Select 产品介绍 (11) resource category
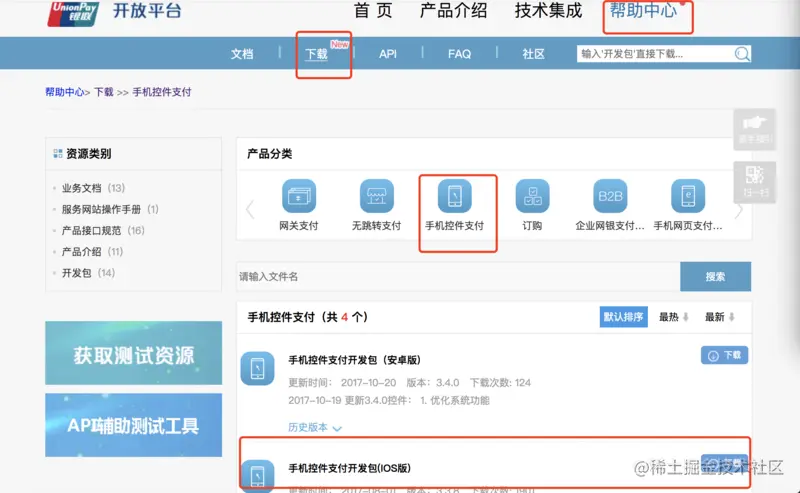800x493 pixels. (92, 252)
